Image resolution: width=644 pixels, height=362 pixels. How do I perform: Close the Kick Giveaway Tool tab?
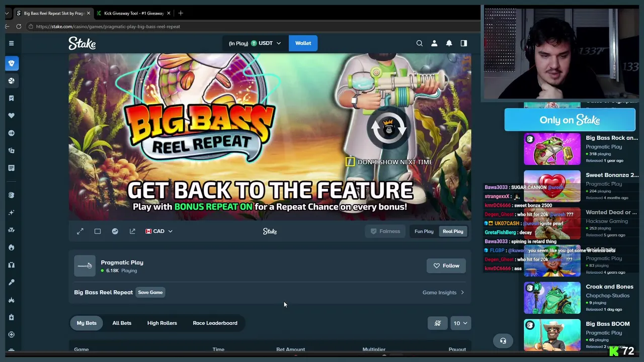169,13
